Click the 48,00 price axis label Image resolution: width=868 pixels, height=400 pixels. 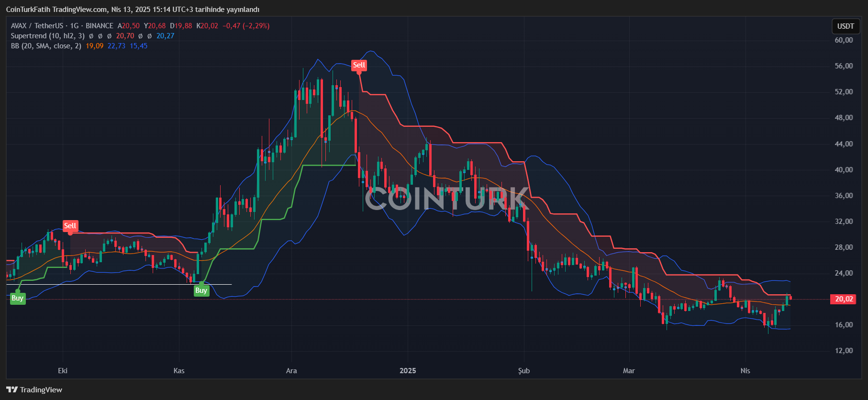pyautogui.click(x=844, y=118)
